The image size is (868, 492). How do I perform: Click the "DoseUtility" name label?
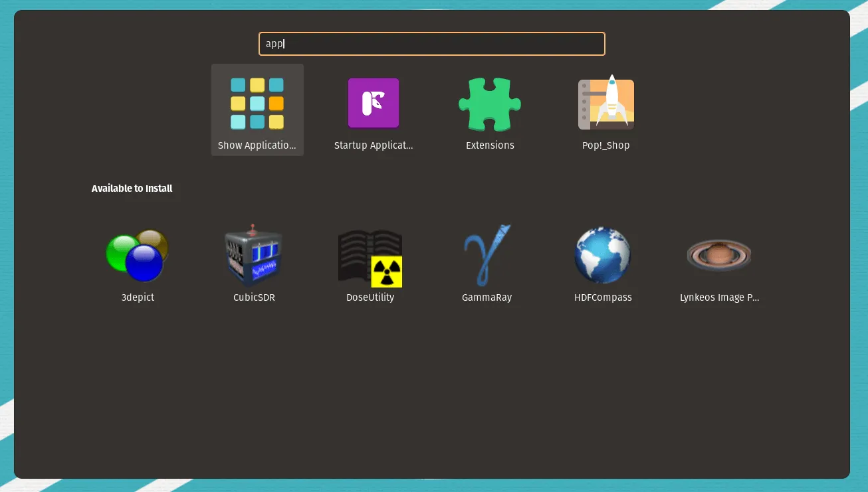coord(370,297)
